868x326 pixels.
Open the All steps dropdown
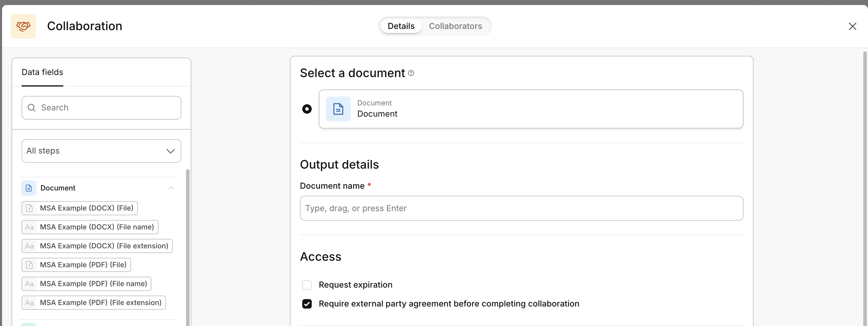click(x=101, y=151)
